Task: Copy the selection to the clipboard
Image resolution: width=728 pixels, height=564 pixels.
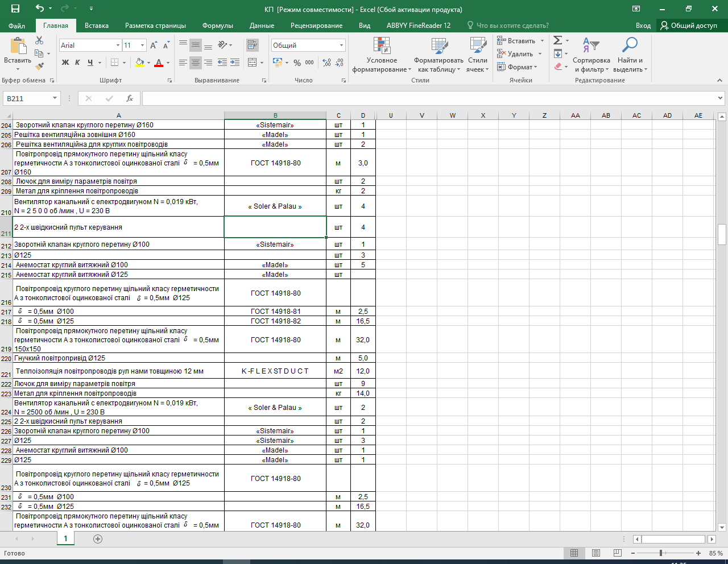Action: 39,53
